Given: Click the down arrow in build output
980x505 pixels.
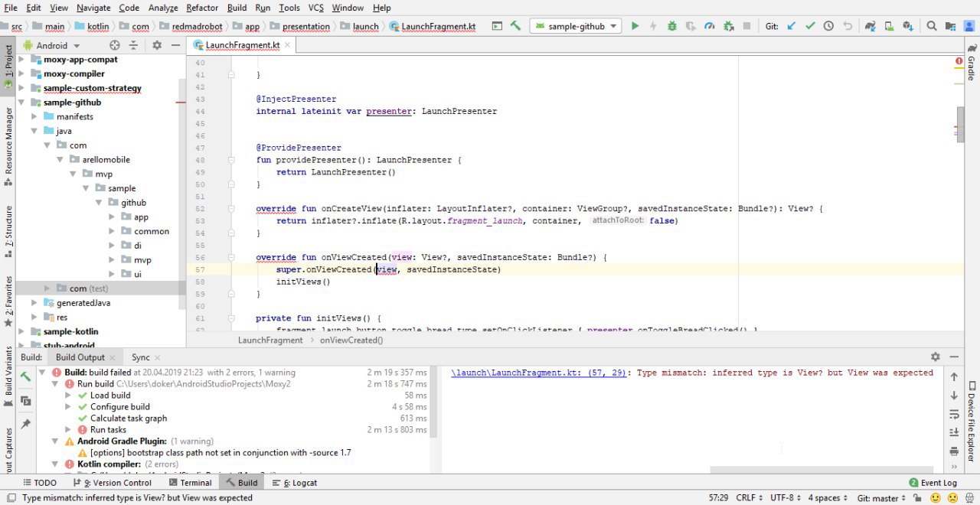Looking at the screenshot, I should [954, 396].
